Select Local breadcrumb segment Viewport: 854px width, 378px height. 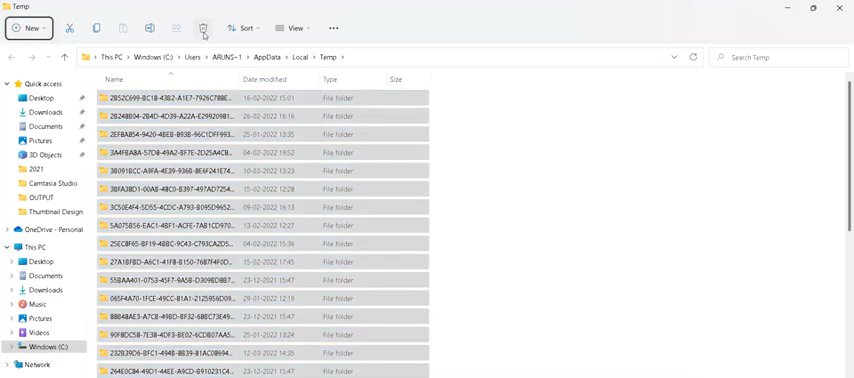[x=300, y=57]
